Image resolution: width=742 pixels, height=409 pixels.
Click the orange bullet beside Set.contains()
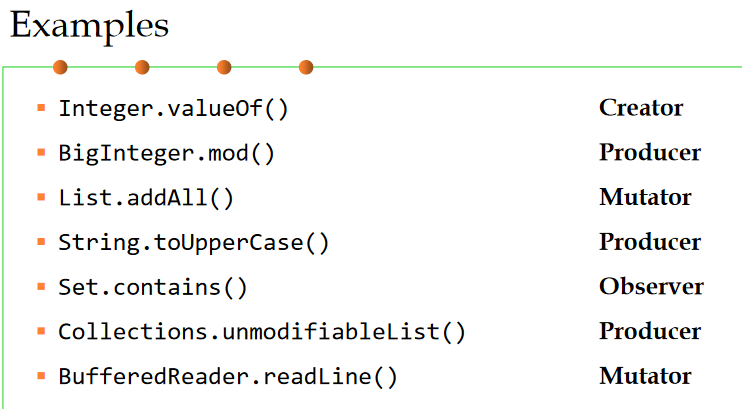42,286
